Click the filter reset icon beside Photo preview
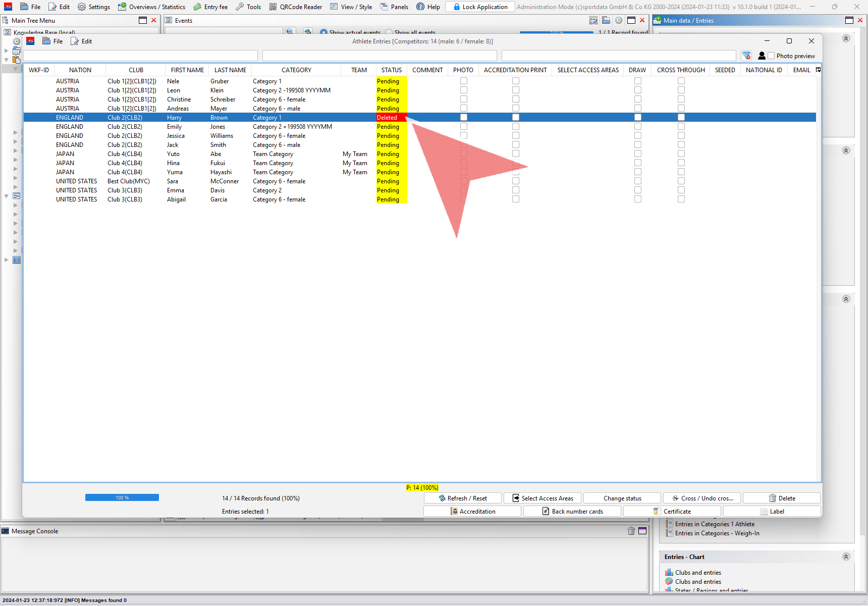This screenshot has height=606, width=868. (746, 56)
